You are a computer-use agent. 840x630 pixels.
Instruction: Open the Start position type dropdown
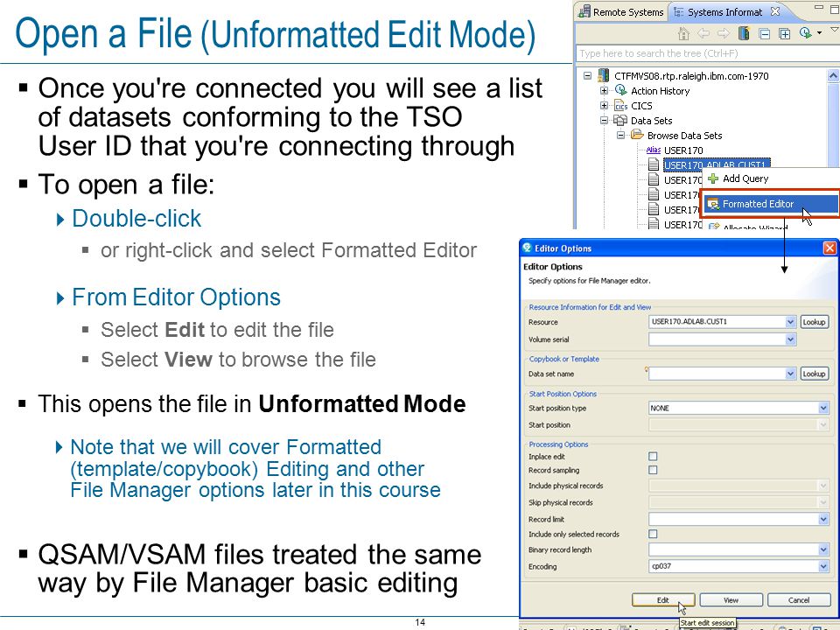click(x=824, y=409)
